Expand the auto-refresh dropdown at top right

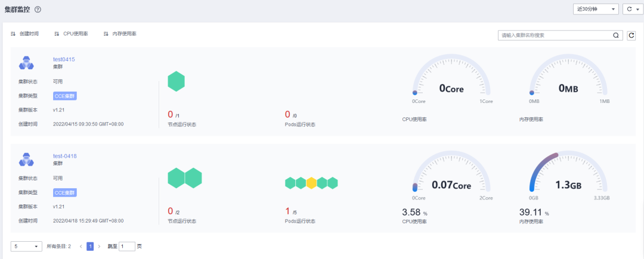point(633,9)
